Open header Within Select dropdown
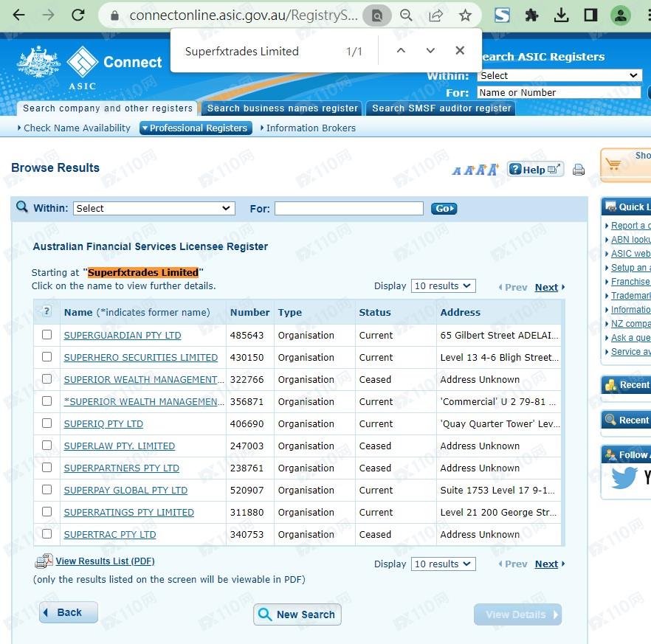 (x=559, y=75)
